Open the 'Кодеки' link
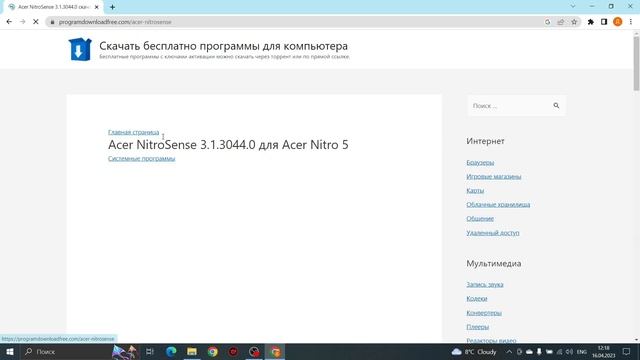Viewport: 640px width, 360px height. [x=477, y=298]
